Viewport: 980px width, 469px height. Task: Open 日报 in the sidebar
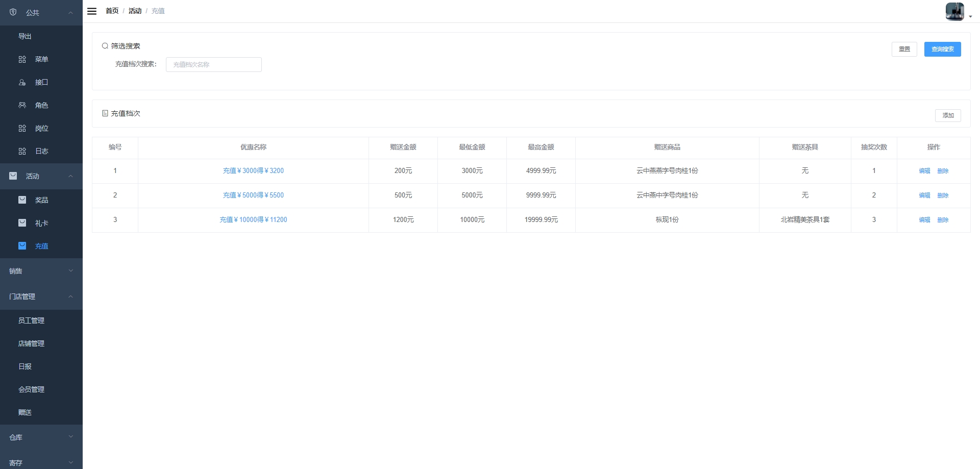(x=41, y=366)
